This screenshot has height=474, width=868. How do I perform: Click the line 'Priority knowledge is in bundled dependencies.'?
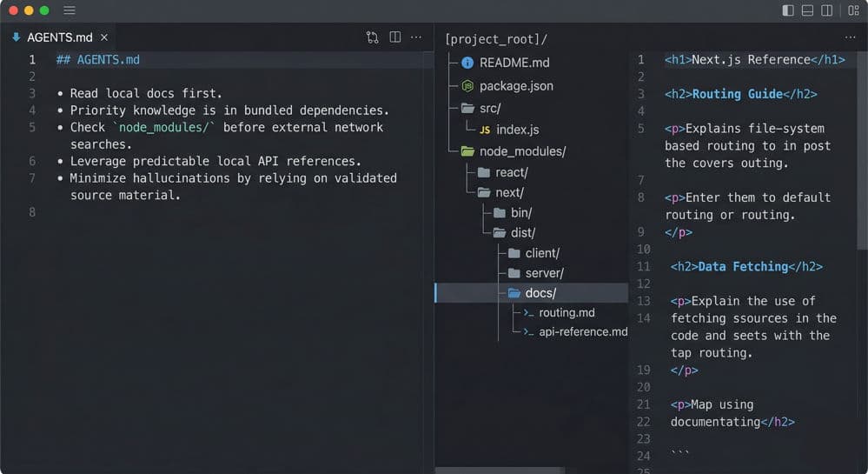click(x=229, y=110)
